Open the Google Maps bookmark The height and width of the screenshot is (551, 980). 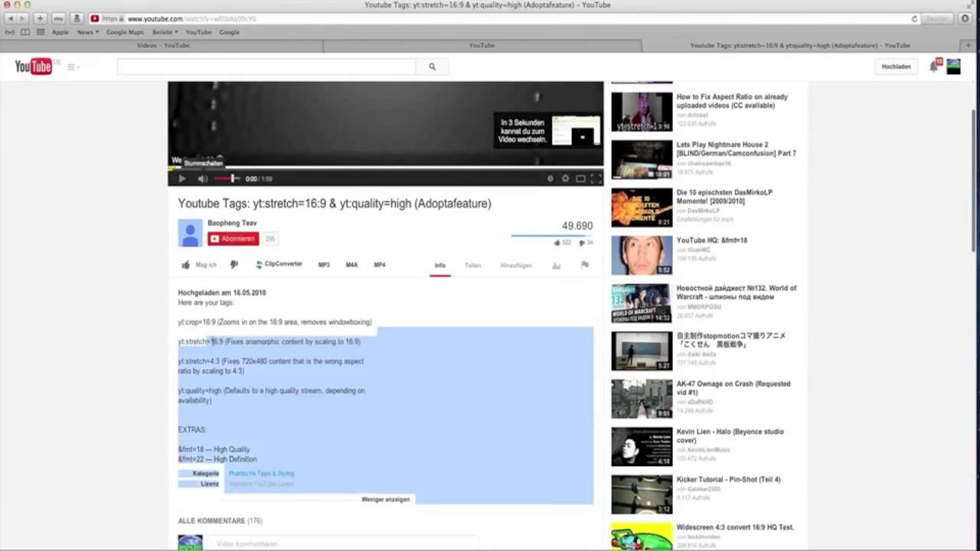(125, 32)
